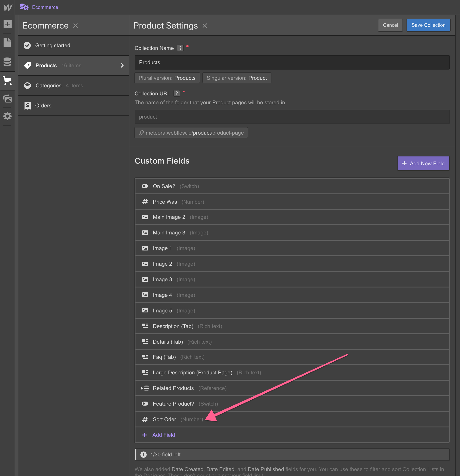This screenshot has width=460, height=476.
Task: Select the Feature Product? switch field
Action: tap(173, 404)
